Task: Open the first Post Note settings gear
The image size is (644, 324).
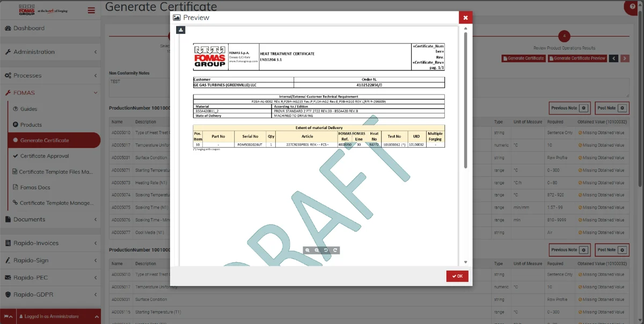Action: [x=623, y=108]
